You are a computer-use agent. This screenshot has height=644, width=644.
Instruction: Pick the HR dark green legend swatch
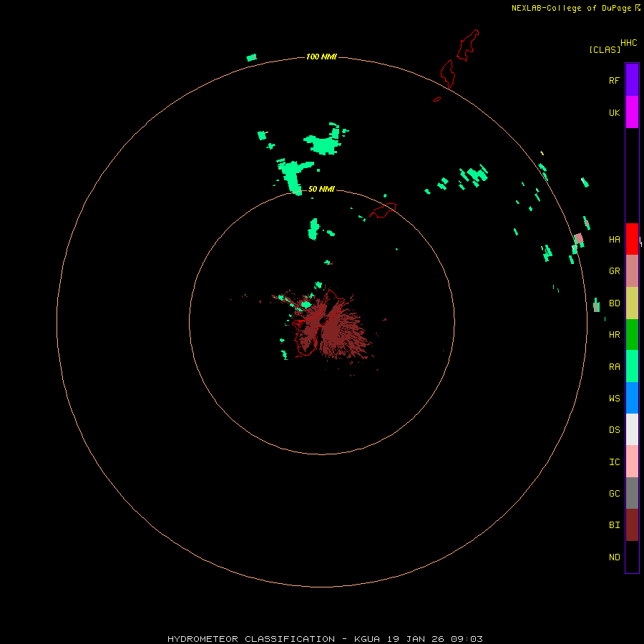pyautogui.click(x=632, y=335)
